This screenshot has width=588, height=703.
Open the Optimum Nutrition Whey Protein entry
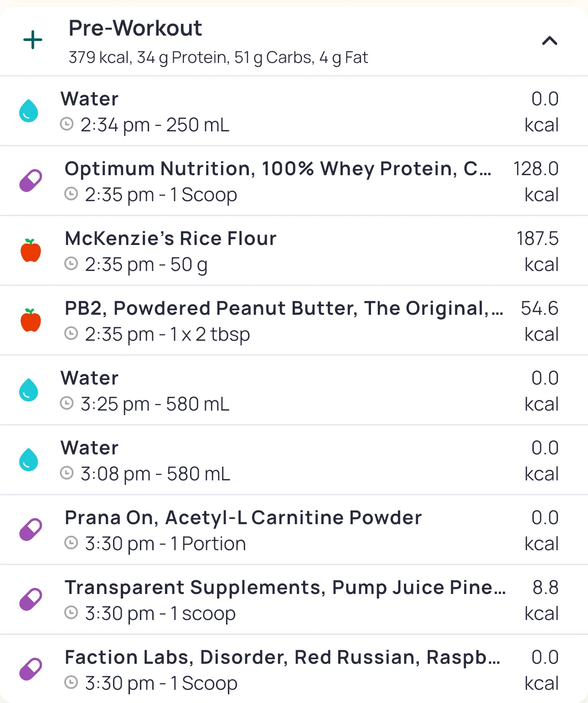[x=278, y=169]
